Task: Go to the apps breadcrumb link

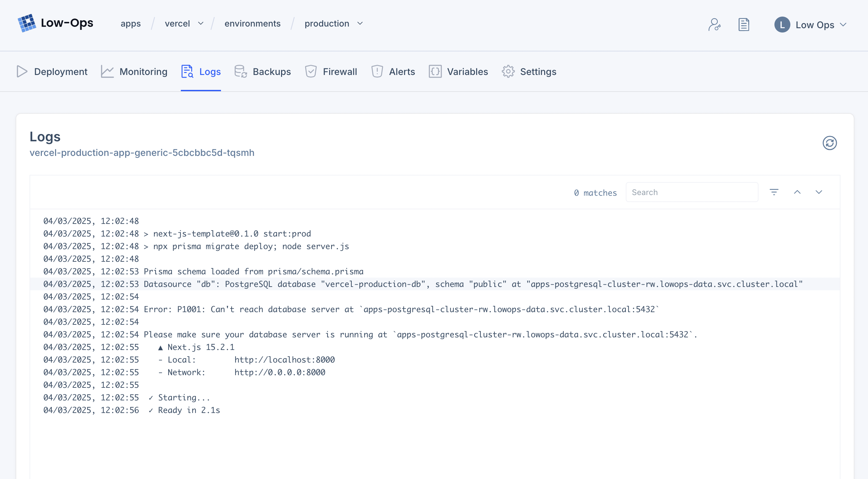Action: pyautogui.click(x=131, y=24)
